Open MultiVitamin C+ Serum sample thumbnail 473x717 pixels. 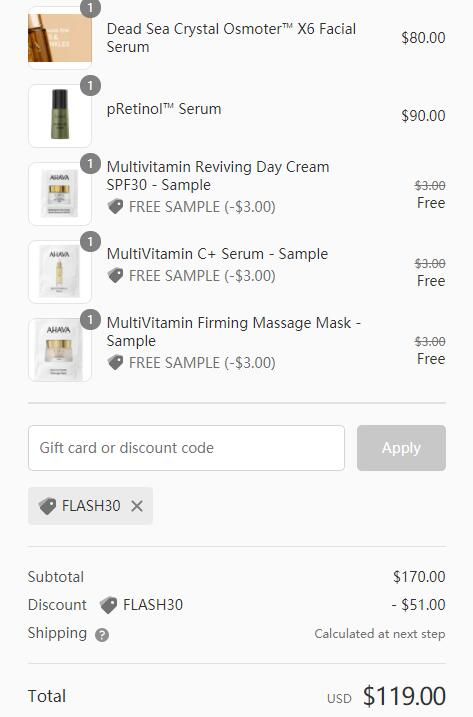point(60,272)
